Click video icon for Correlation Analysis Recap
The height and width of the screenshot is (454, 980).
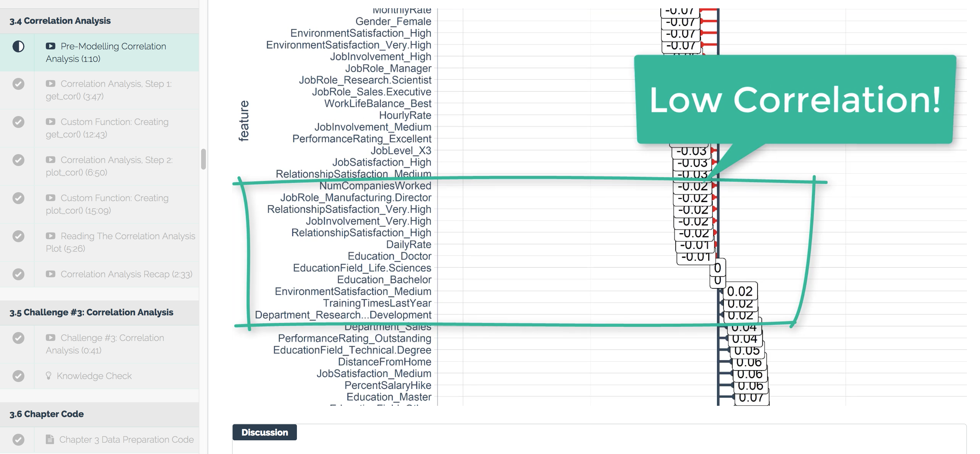51,274
